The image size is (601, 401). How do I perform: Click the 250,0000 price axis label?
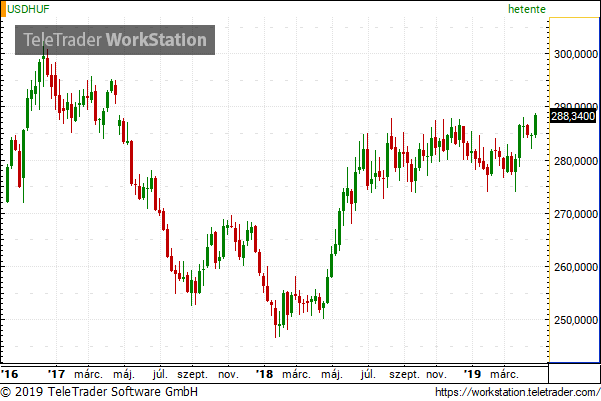point(576,320)
